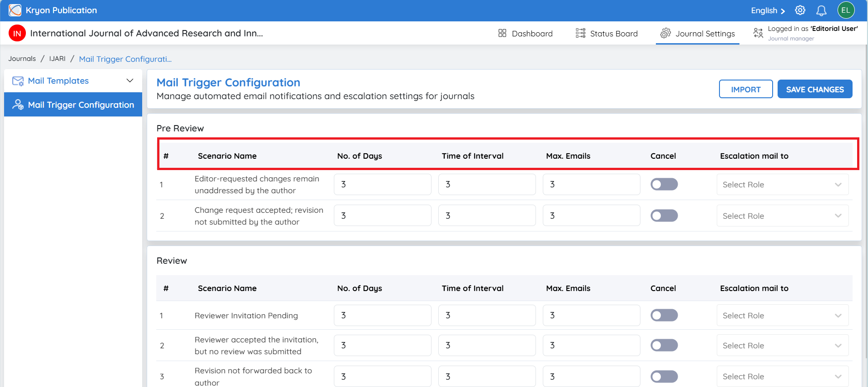Viewport: 868px width, 387px height.
Task: Open the IJARI breadcrumb link
Action: click(x=57, y=59)
